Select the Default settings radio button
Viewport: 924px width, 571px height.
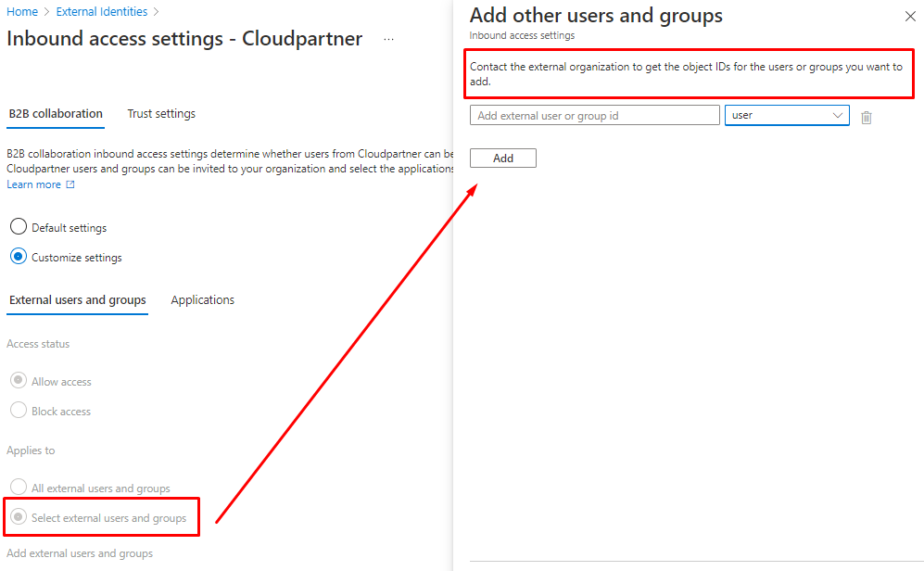(x=19, y=227)
